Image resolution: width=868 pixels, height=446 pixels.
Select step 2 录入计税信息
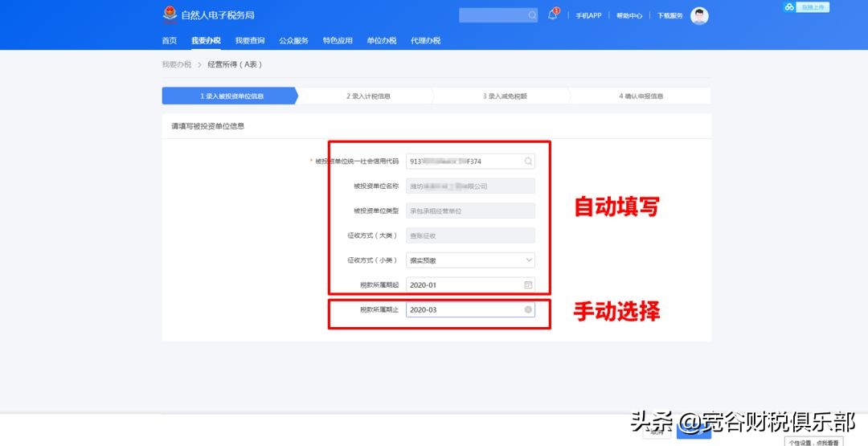(x=367, y=96)
